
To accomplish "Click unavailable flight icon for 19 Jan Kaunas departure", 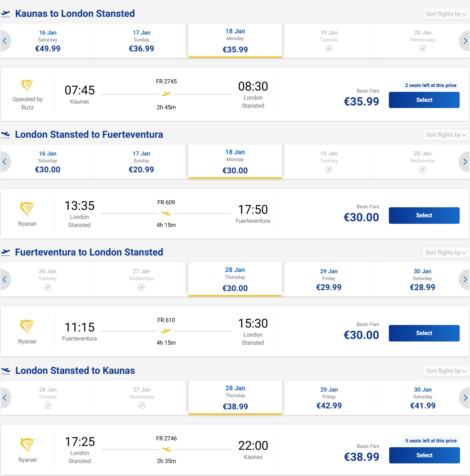I will point(329,49).
